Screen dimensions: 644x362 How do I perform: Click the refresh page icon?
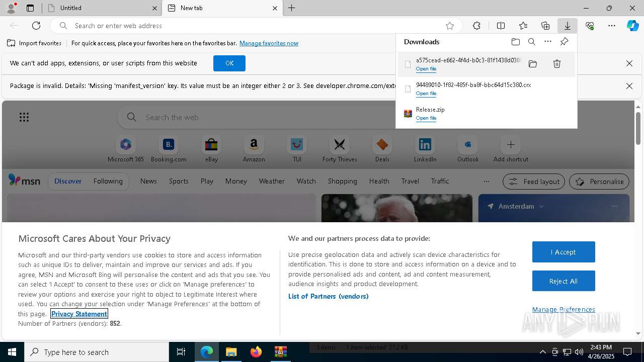pyautogui.click(x=36, y=26)
